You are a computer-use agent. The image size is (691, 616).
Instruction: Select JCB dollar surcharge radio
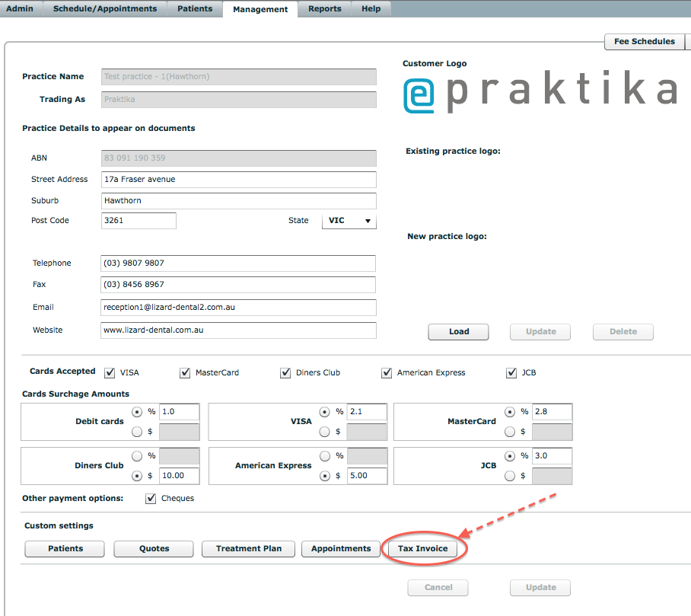[x=510, y=476]
